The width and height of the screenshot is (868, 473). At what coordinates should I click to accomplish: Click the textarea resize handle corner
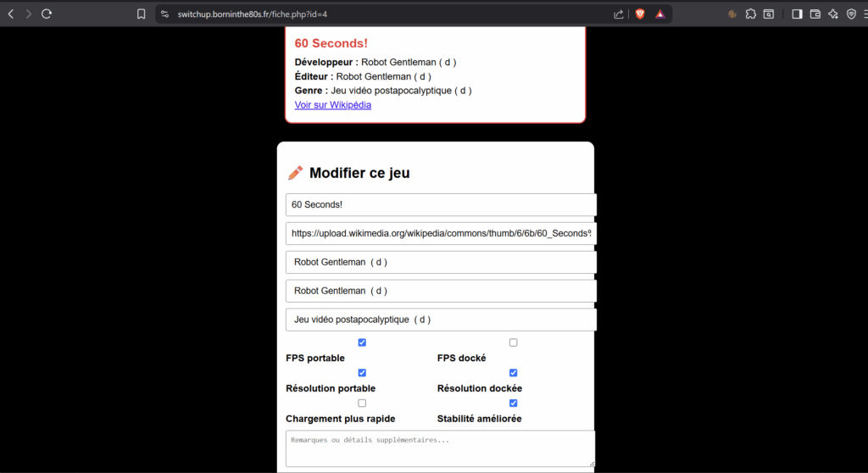[x=592, y=464]
